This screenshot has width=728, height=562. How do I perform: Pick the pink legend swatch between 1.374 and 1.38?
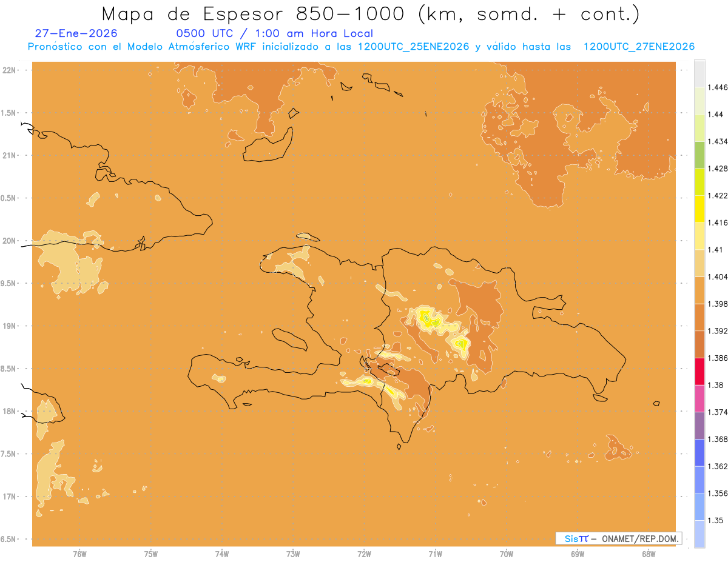[699, 398]
